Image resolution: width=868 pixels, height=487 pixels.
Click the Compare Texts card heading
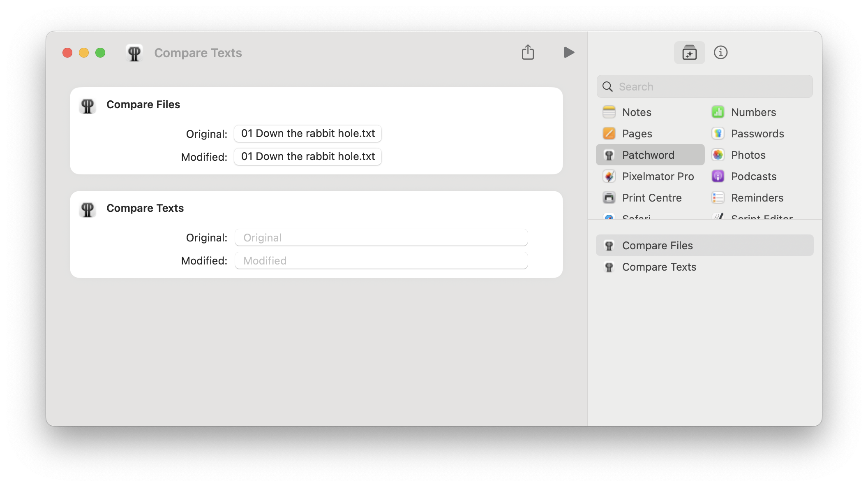145,208
